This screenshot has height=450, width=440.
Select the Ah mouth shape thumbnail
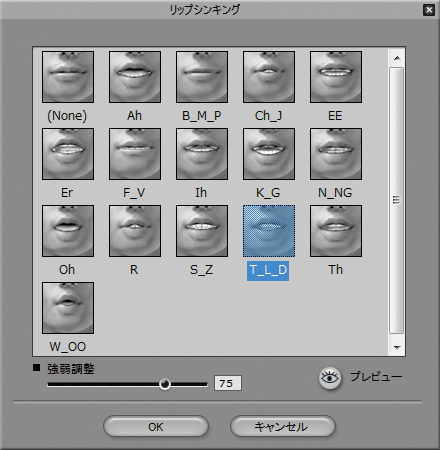[x=135, y=77]
